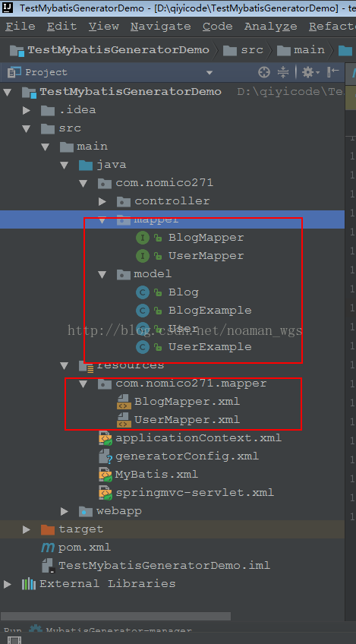Click the BlogMapper interface icon
Image resolution: width=356 pixels, height=644 pixels.
[x=143, y=238]
